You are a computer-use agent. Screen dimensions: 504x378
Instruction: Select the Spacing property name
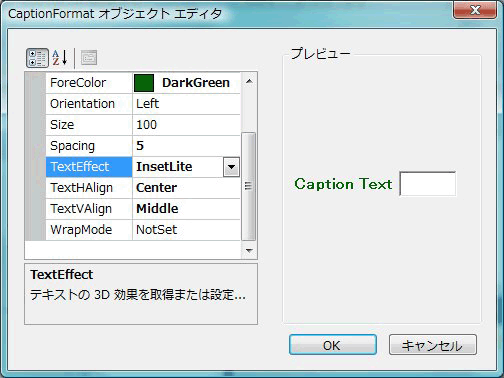[72, 146]
